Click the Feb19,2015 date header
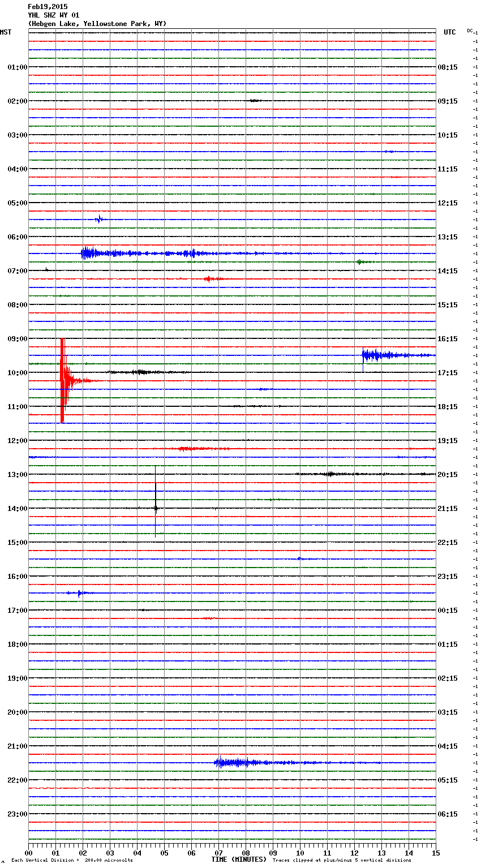This screenshot has height=868, width=481. [48, 7]
